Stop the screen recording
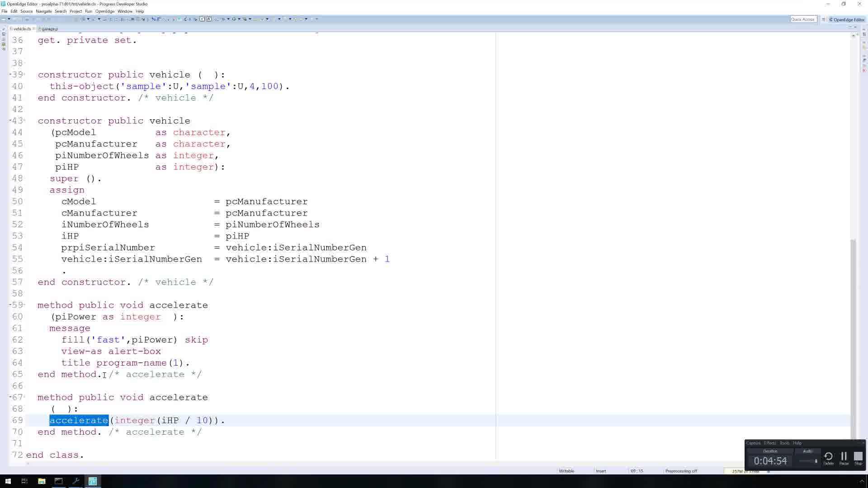Image resolution: width=868 pixels, height=488 pixels. (x=858, y=458)
